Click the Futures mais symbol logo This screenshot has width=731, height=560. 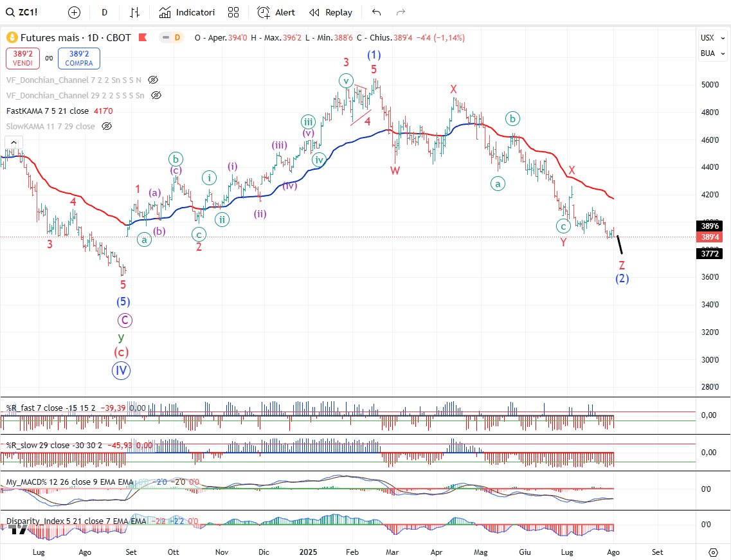click(12, 38)
